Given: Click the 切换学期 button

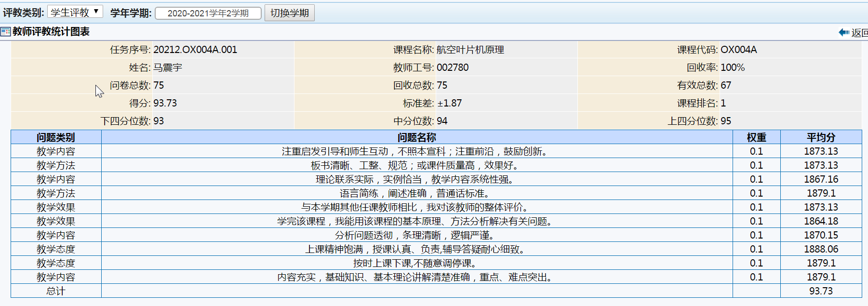Looking at the screenshot, I should point(290,13).
